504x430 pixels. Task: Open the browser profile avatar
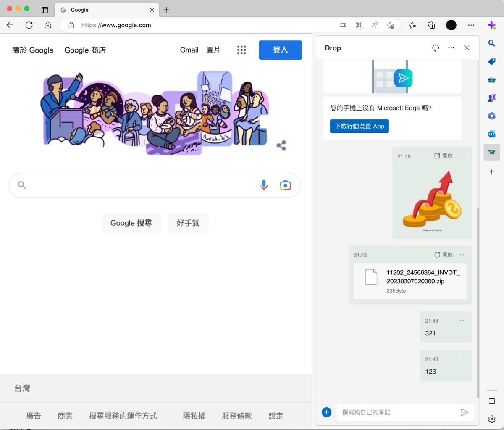pos(451,25)
